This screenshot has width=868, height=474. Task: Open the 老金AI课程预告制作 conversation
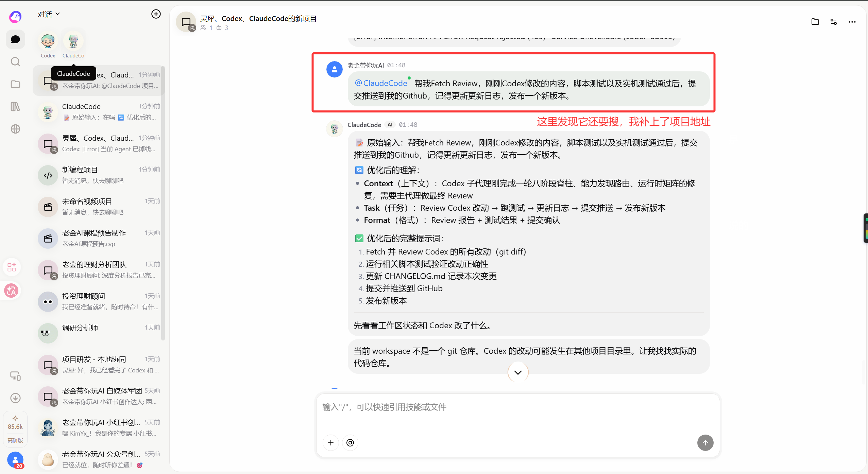(x=99, y=238)
